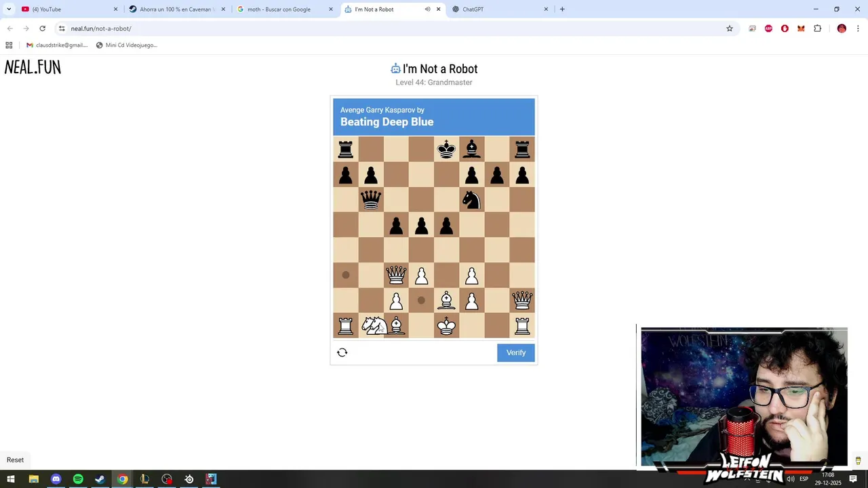868x488 pixels.
Task: Switch to the YouTube tab
Action: [68, 9]
